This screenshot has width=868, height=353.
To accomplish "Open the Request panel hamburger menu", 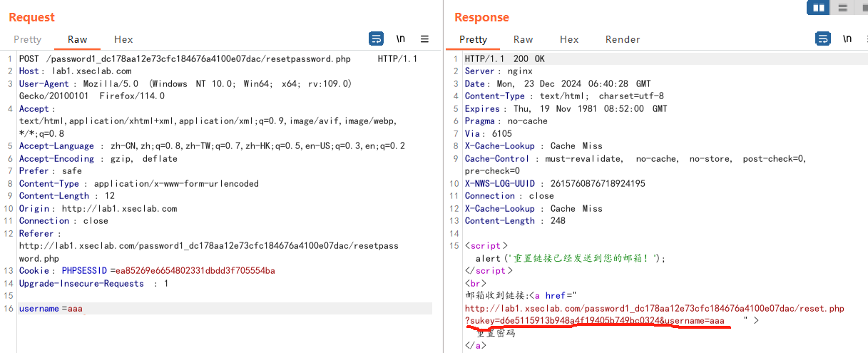I will 424,39.
